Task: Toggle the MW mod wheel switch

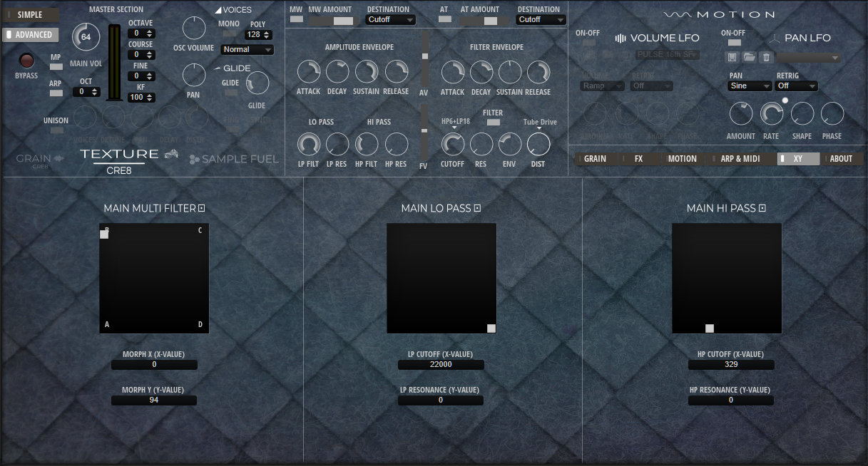Action: click(296, 19)
